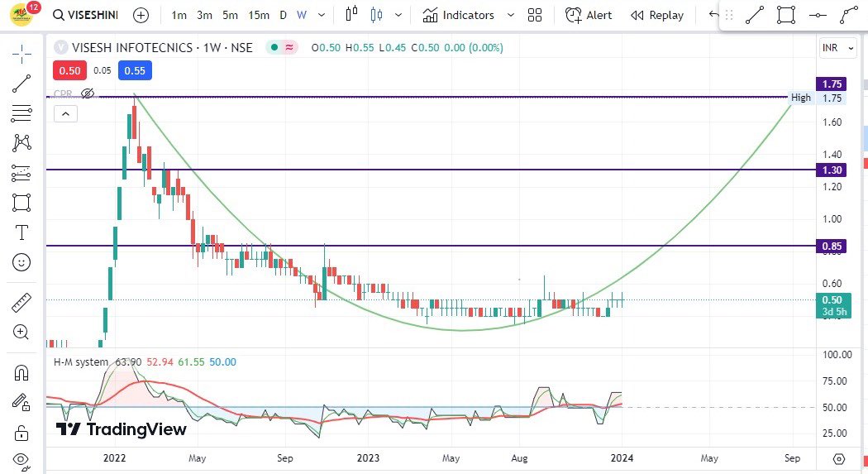
Task: Toggle magnet mode
Action: (x=21, y=373)
